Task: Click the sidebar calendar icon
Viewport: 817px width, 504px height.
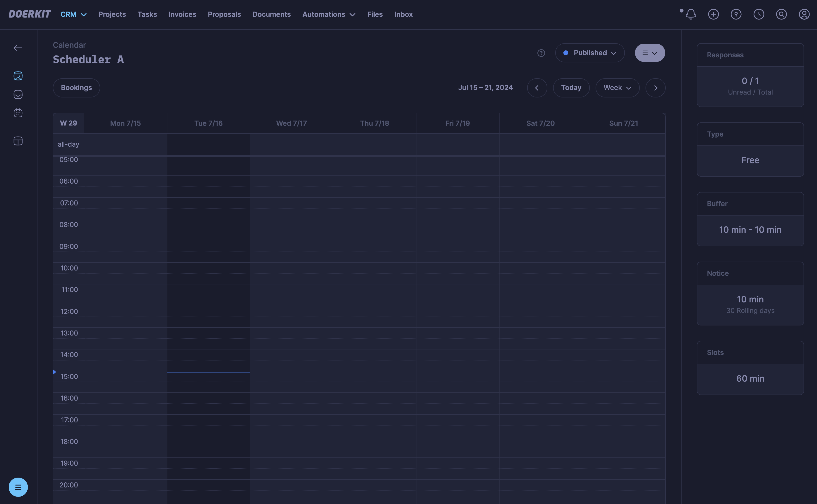Action: coord(18,113)
